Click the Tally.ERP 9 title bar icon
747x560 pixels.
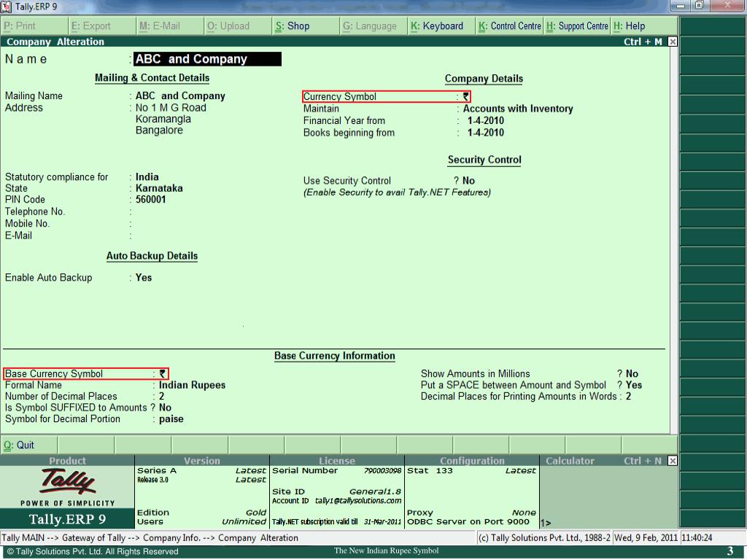(6, 6)
